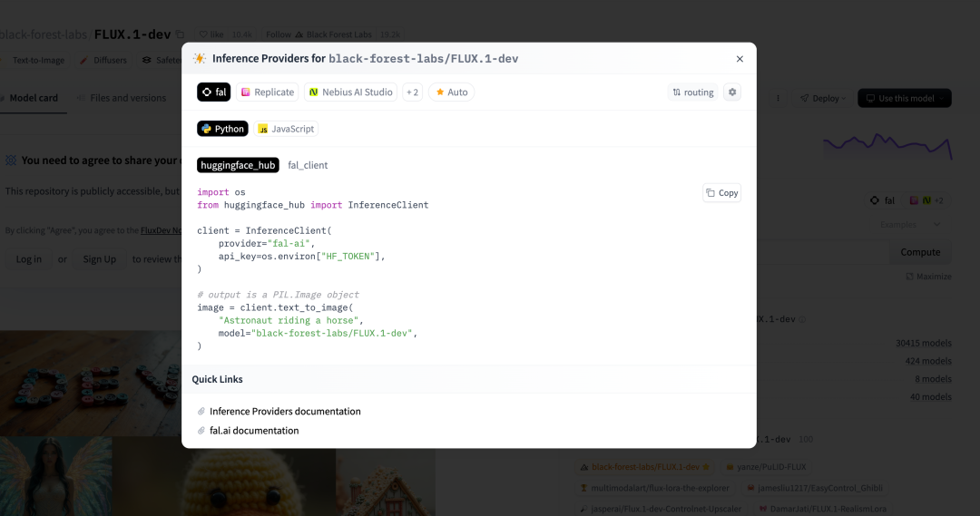This screenshot has height=516, width=980.
Task: Click the 8 models count
Action: pyautogui.click(x=933, y=379)
